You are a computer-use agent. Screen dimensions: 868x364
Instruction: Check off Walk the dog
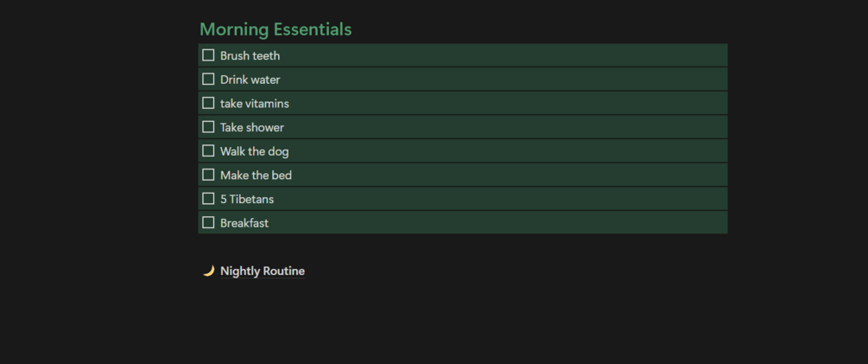coord(208,151)
